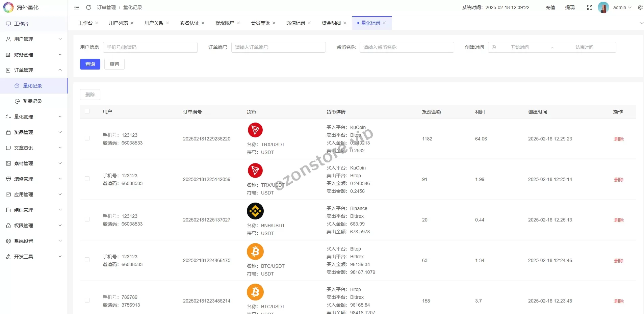Expand the 用户管理 sidebar menu

coord(34,39)
